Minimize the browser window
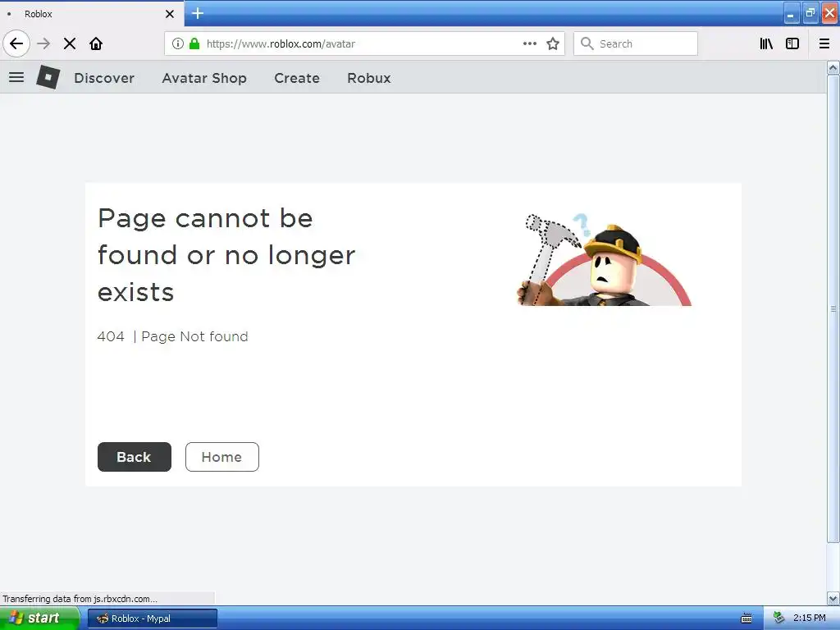The height and width of the screenshot is (630, 840). (x=791, y=14)
